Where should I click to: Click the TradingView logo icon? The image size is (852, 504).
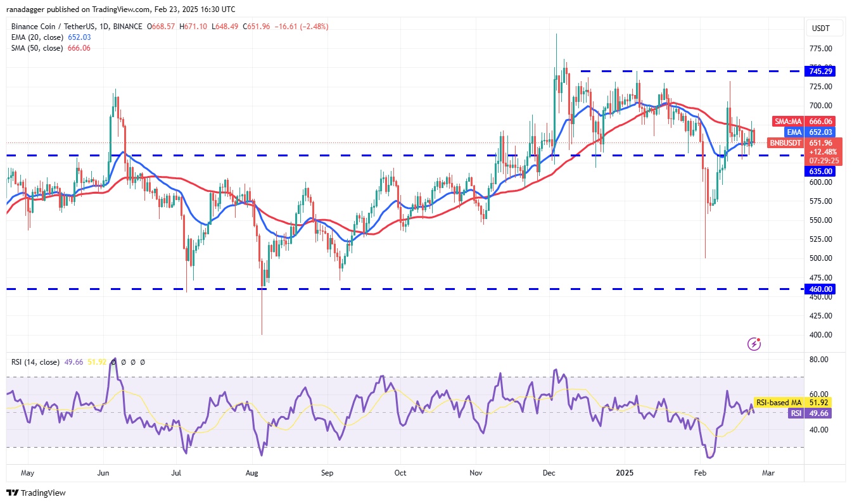point(13,493)
